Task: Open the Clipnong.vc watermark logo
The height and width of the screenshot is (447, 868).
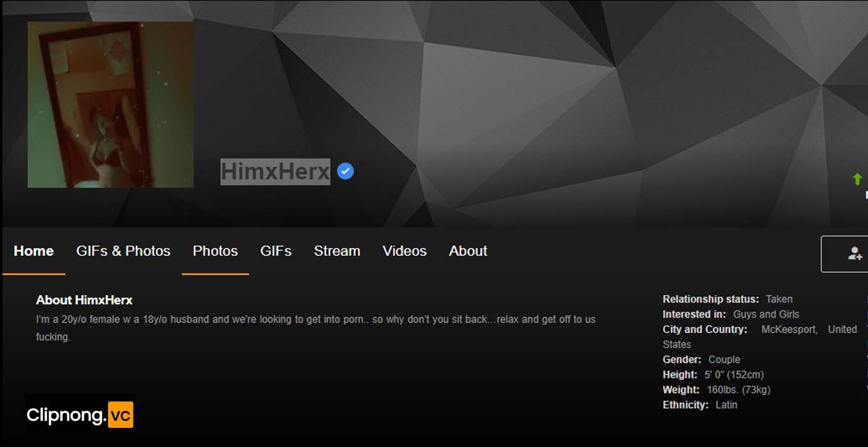Action: coord(80,416)
